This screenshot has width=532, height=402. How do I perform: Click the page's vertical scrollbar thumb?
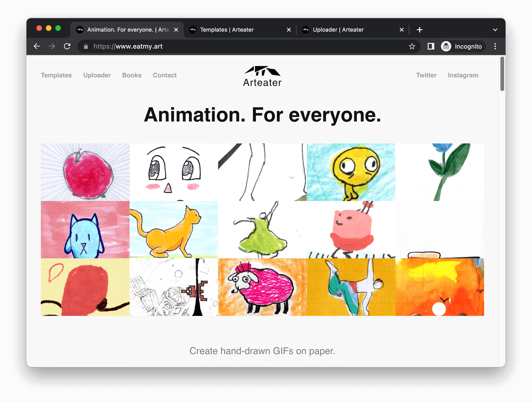pos(502,74)
